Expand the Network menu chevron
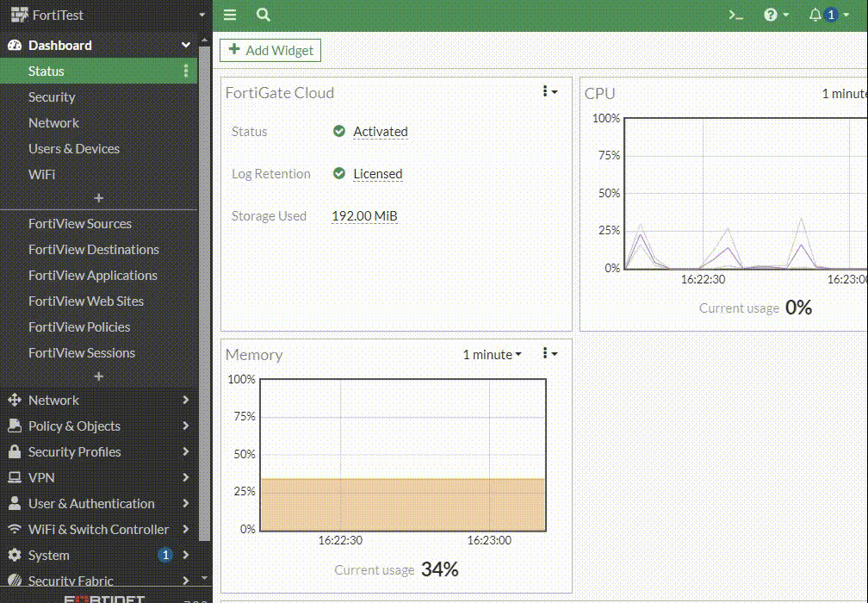 pyautogui.click(x=186, y=400)
